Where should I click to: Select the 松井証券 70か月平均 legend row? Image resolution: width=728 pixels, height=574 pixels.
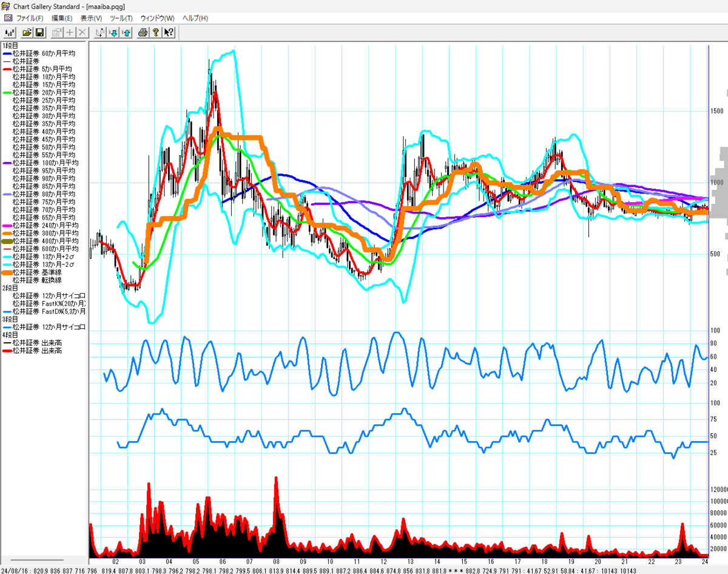44,210
